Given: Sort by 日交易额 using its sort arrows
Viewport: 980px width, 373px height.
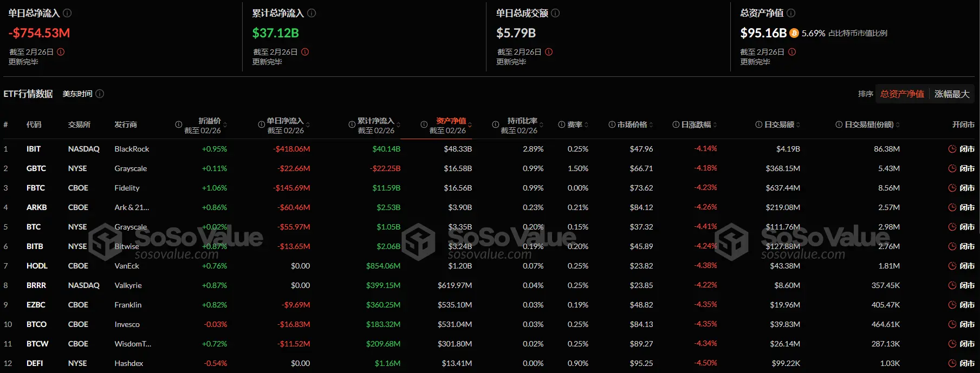Looking at the screenshot, I should point(798,125).
